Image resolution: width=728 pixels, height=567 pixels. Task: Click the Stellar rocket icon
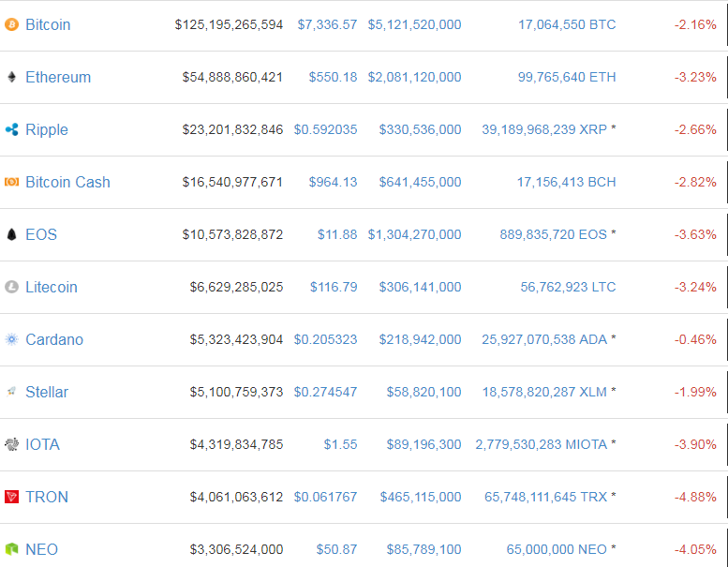(x=11, y=392)
